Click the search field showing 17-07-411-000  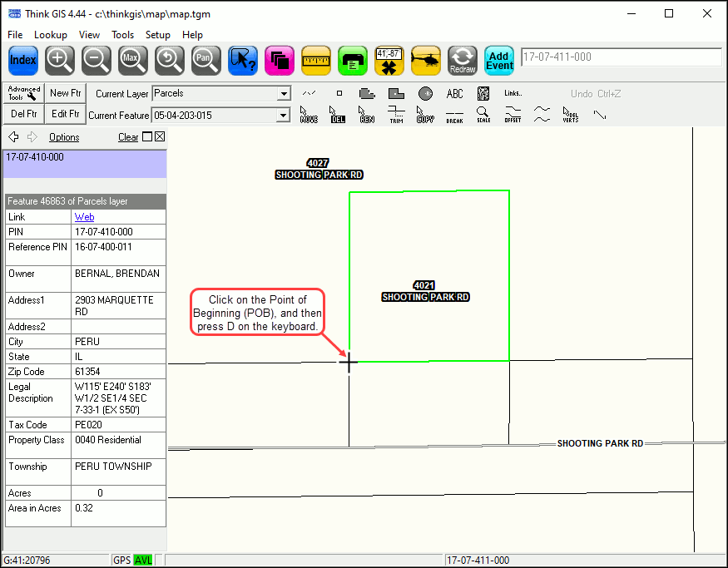click(621, 57)
